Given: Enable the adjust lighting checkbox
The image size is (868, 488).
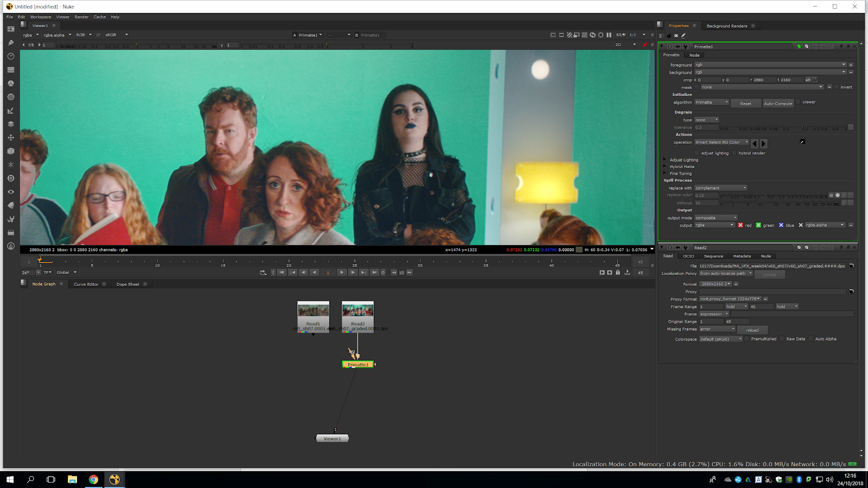Looking at the screenshot, I should (x=698, y=153).
